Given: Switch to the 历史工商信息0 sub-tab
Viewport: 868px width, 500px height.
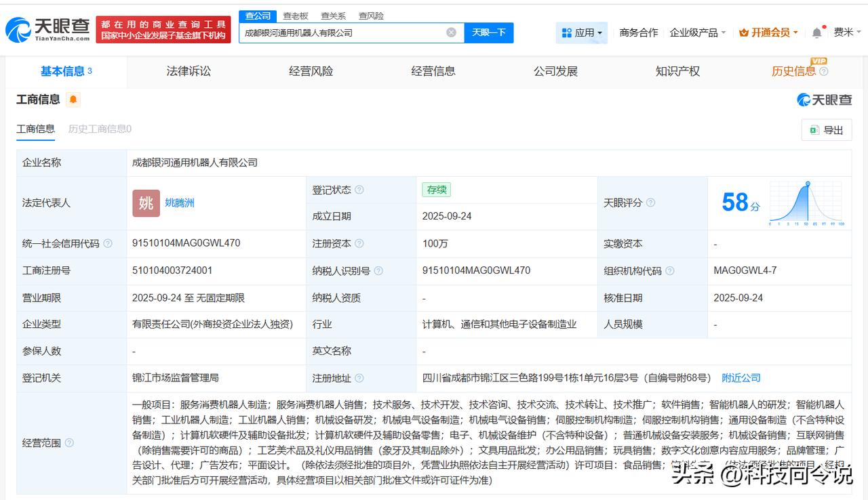Looking at the screenshot, I should point(100,129).
